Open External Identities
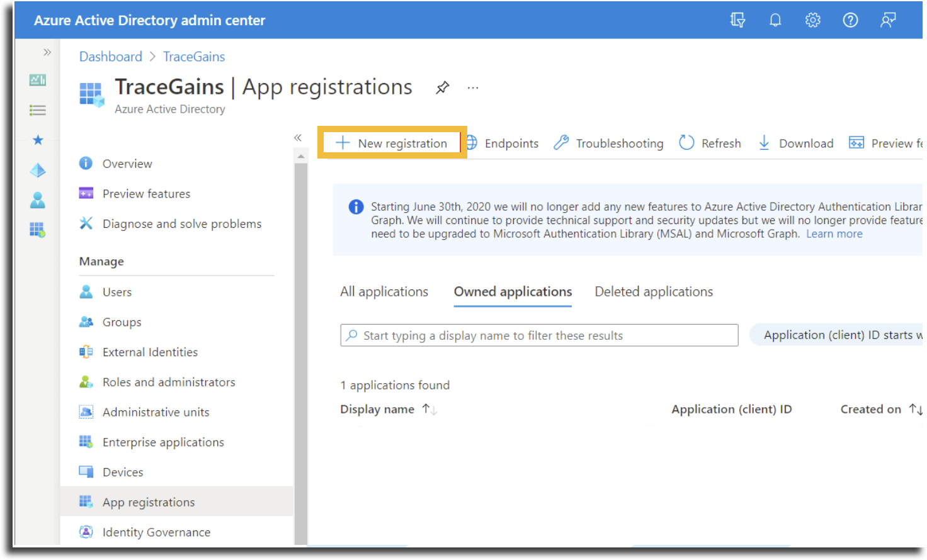This screenshot has width=927, height=560. [138, 352]
